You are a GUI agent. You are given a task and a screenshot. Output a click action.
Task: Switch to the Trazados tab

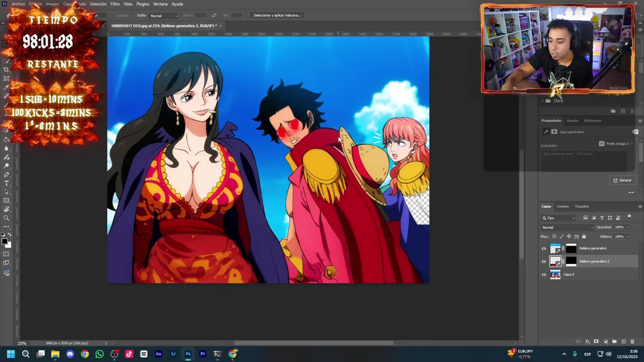[582, 207]
